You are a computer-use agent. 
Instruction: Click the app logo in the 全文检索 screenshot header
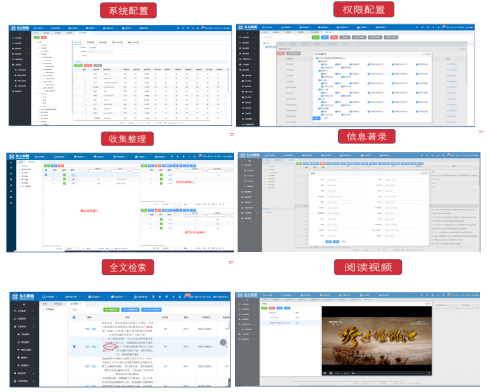(23, 296)
